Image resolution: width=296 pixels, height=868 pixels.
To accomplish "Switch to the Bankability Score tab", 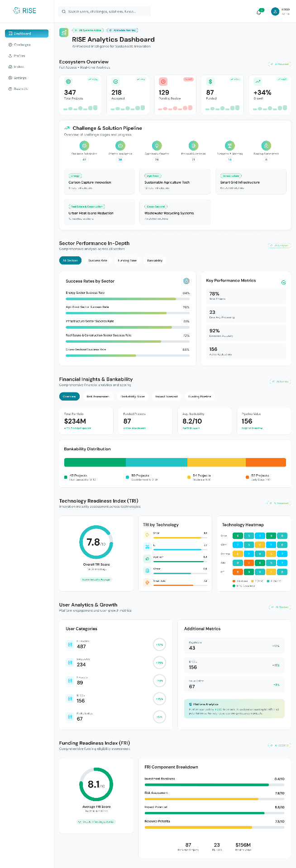I will [x=133, y=396].
